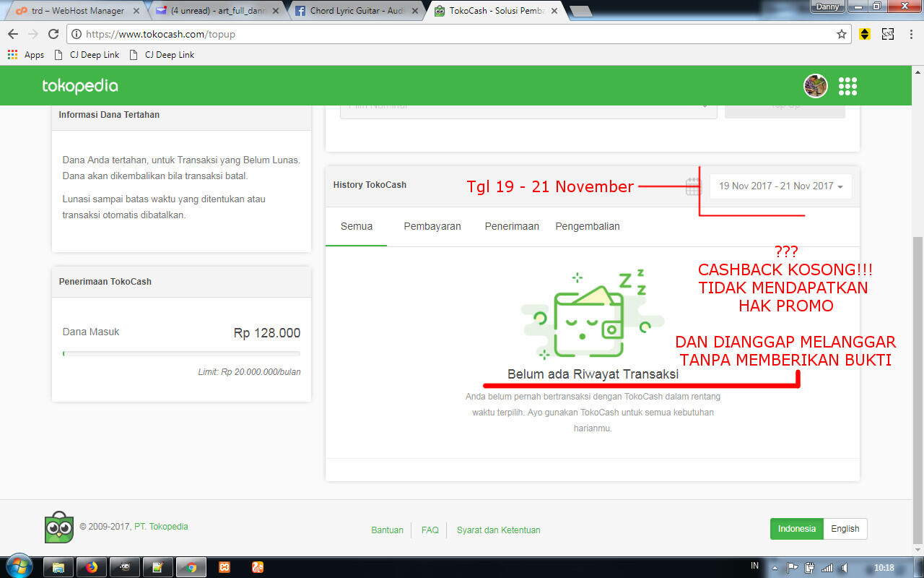
Task: Open Chrome in the taskbar
Action: pyautogui.click(x=191, y=567)
